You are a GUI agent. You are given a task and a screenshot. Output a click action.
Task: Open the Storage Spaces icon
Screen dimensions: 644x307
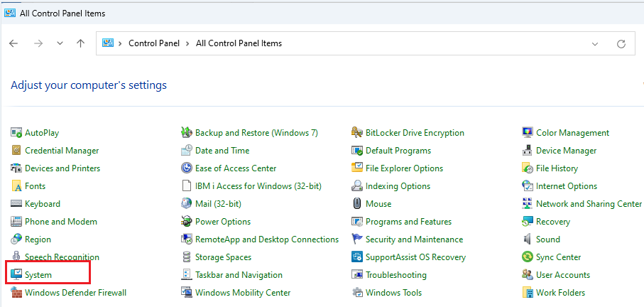(187, 257)
